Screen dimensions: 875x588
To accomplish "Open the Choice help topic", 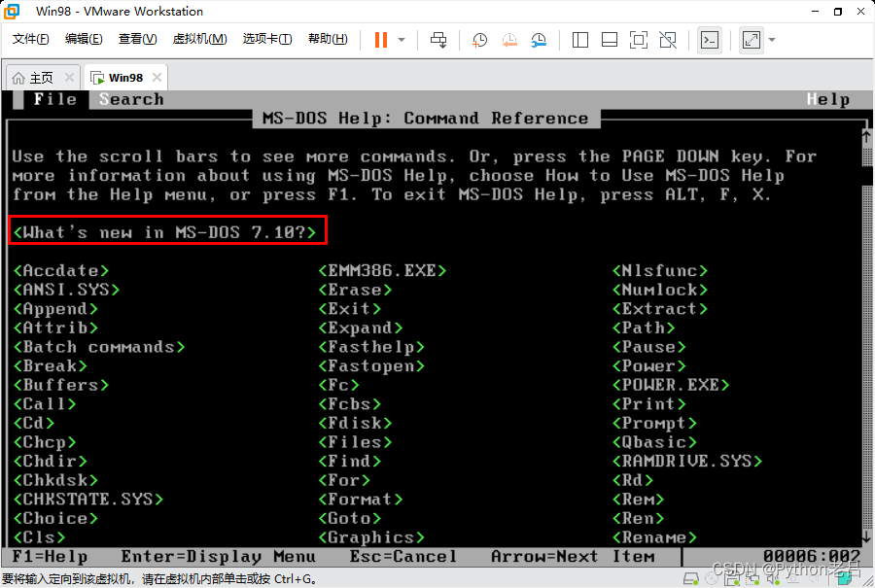I will pyautogui.click(x=55, y=518).
